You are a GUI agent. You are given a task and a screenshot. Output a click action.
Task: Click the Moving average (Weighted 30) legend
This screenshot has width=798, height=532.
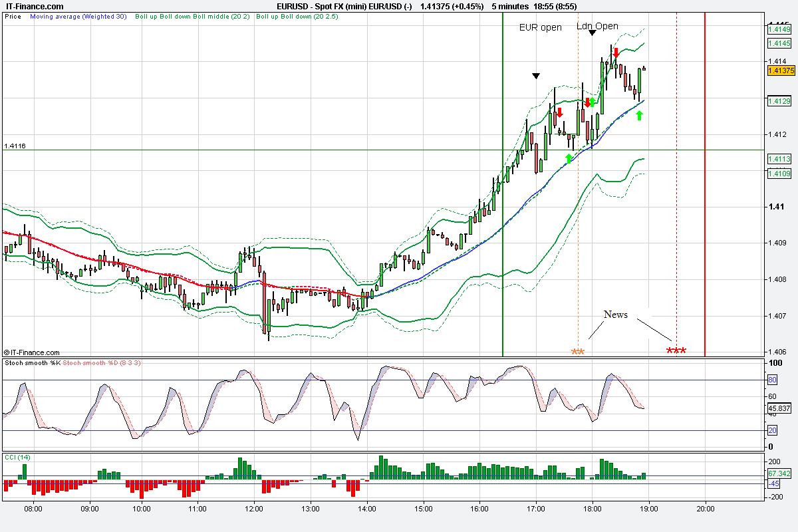click(78, 16)
